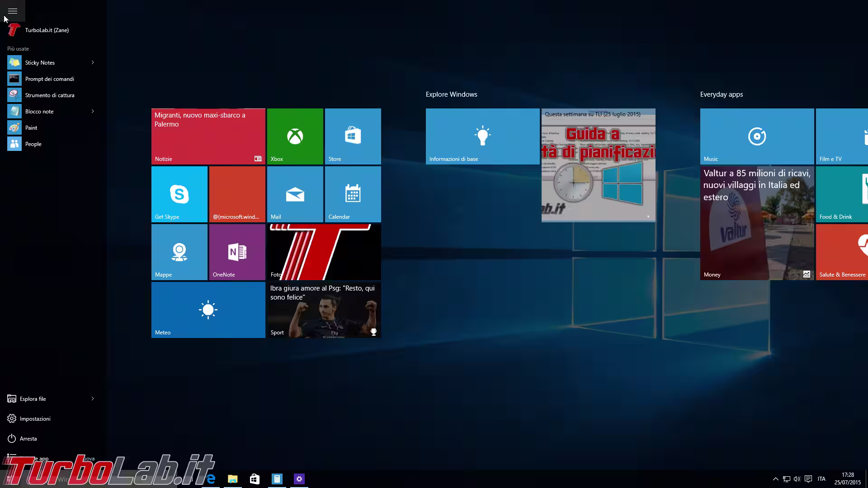This screenshot has height=488, width=868.
Task: Open the Sport tile about Ibra
Action: (324, 310)
